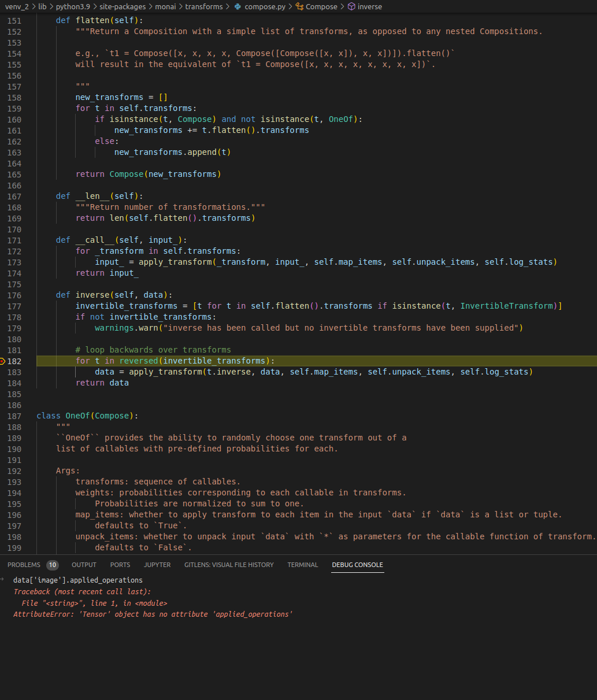Click the method symbol icon before inverse breadcrumb
597x700 pixels.
point(351,7)
